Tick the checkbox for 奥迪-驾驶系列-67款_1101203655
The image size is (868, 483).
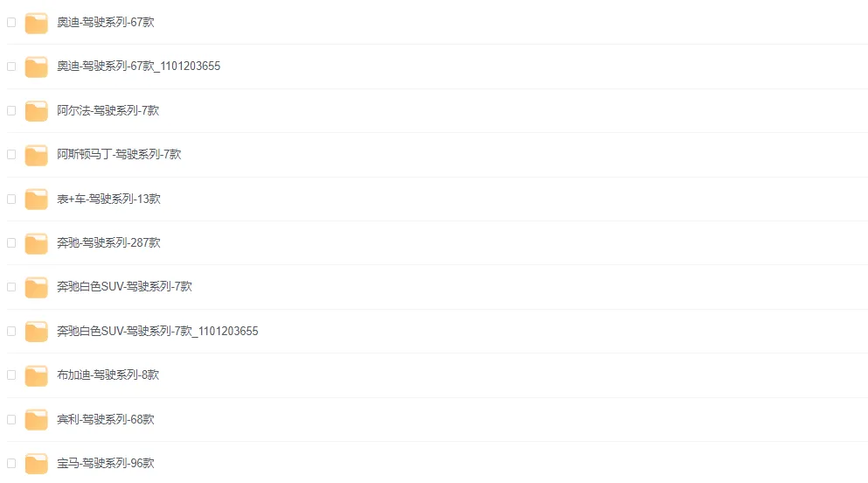(11, 66)
